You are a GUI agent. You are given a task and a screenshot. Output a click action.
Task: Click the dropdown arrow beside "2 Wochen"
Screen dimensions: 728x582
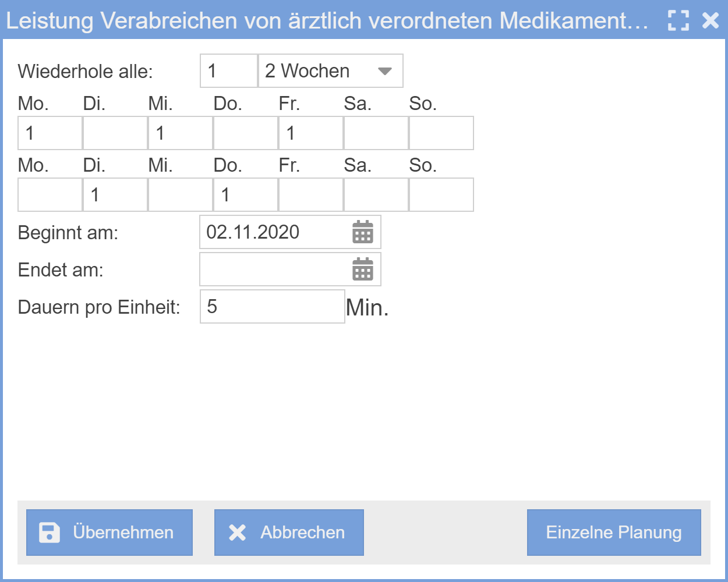[386, 70]
